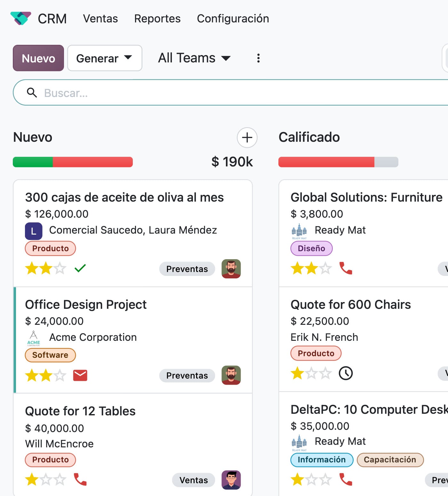This screenshot has height=496, width=448.
Task: Click the Acme Corporation logo icon
Action: click(34, 339)
